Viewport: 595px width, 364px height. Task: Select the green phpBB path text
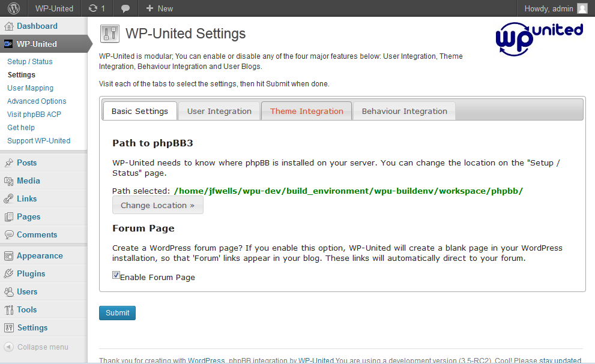coord(348,191)
